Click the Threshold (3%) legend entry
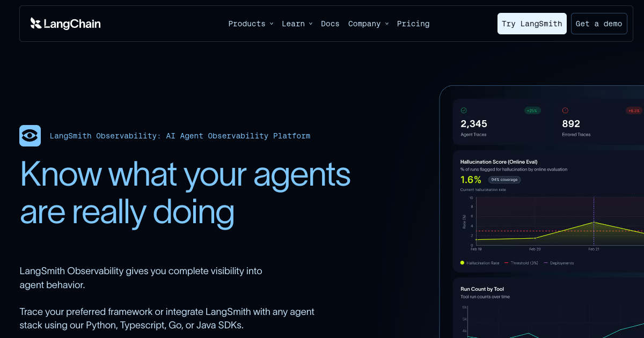Viewport: 644px width, 338px height. pos(521,263)
